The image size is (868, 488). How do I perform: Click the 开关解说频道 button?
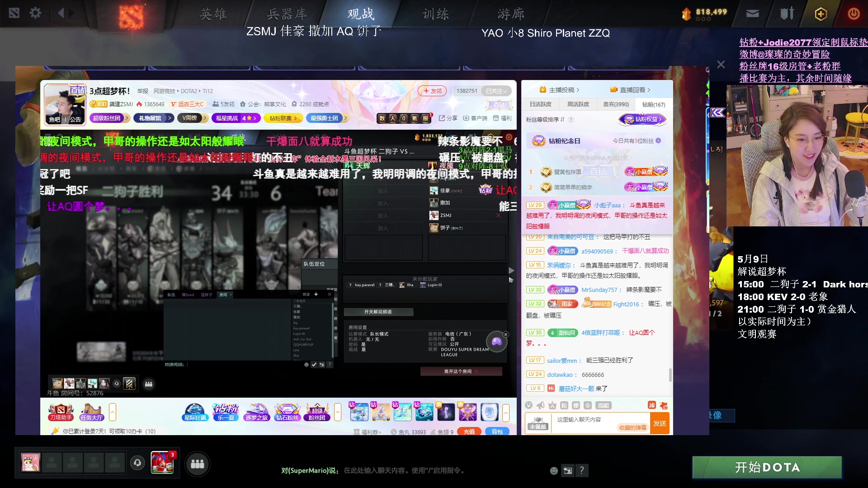378,312
